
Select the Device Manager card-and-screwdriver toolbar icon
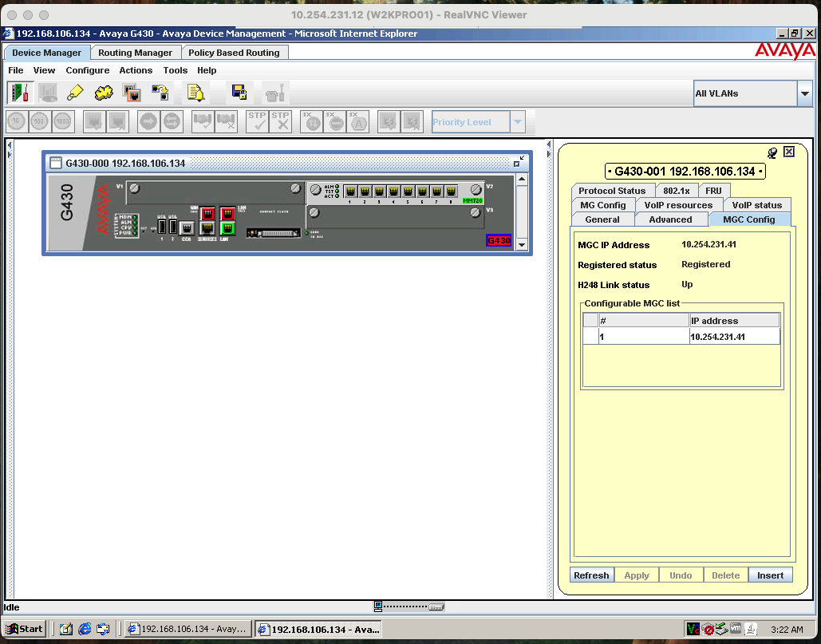click(x=20, y=93)
